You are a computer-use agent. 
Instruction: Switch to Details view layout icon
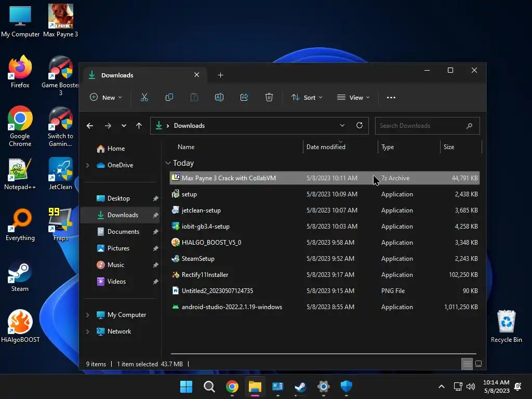pyautogui.click(x=467, y=364)
